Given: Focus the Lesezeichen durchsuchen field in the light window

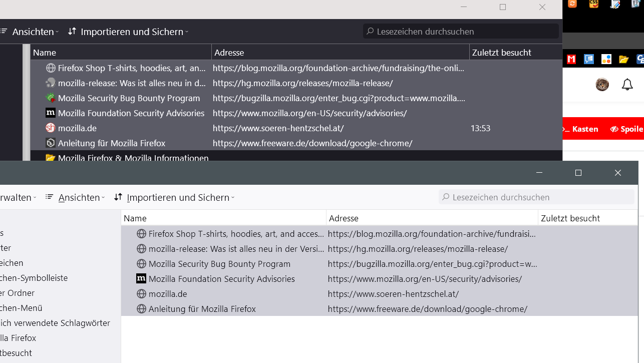Looking at the screenshot, I should [537, 197].
